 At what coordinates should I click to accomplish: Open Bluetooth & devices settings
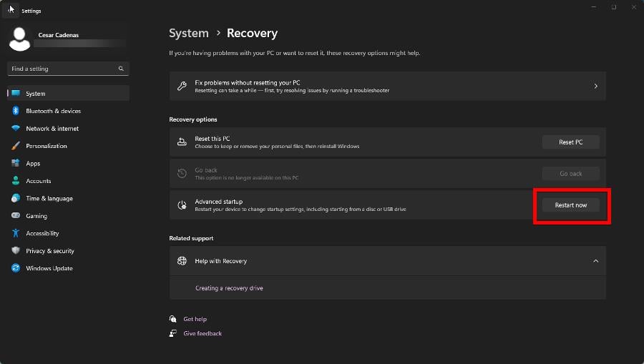pyautogui.click(x=54, y=111)
